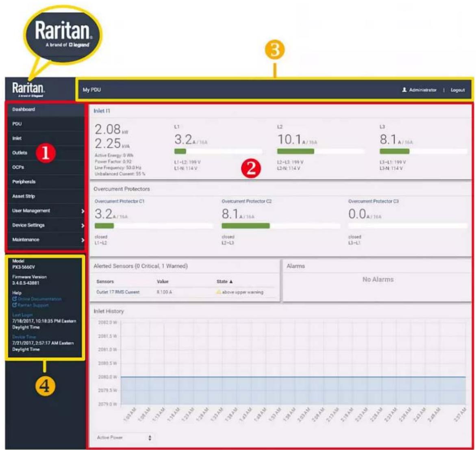Click the Raritan Support external link icon
Viewport: 476px width, 450px height.
(14, 305)
